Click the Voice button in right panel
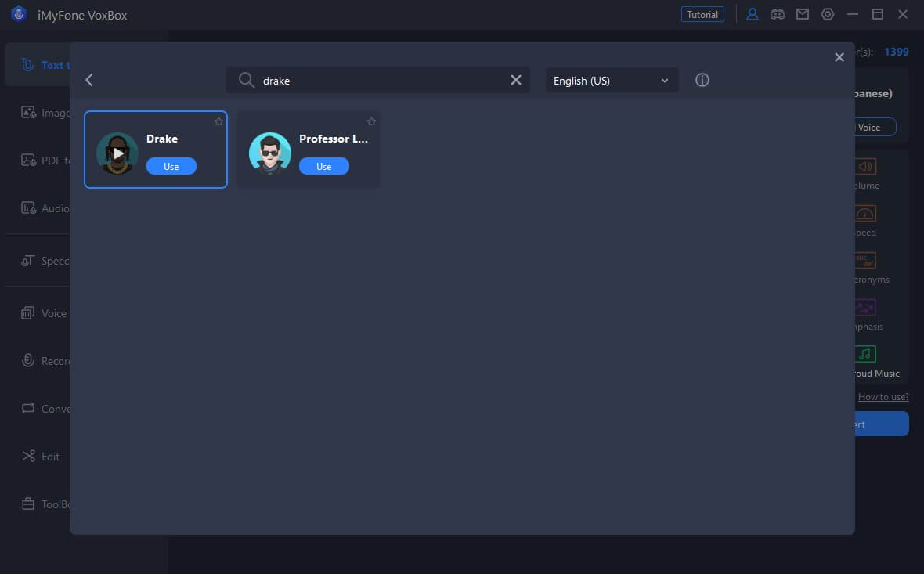Screen dimensions: 924x574 (x=875, y=128)
